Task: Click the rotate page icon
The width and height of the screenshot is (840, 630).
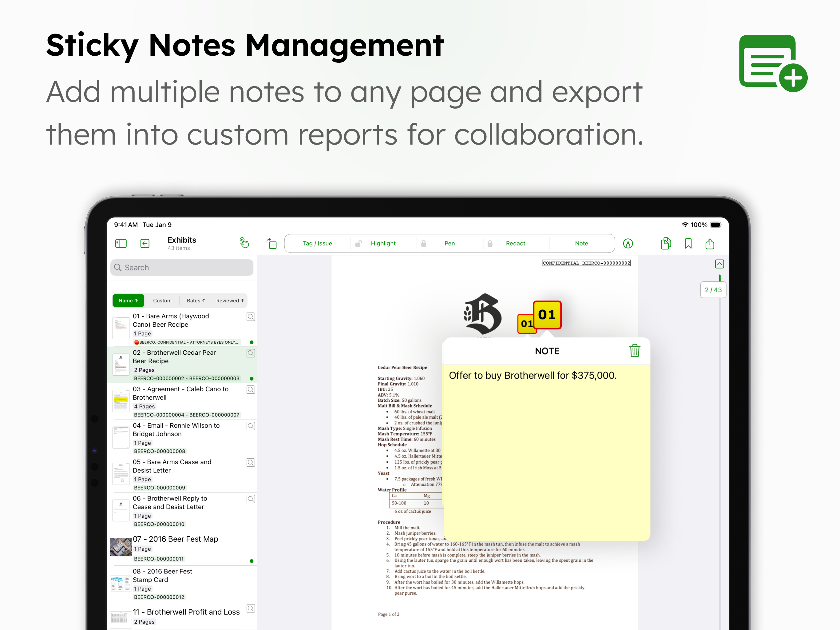Action: pyautogui.click(x=271, y=243)
